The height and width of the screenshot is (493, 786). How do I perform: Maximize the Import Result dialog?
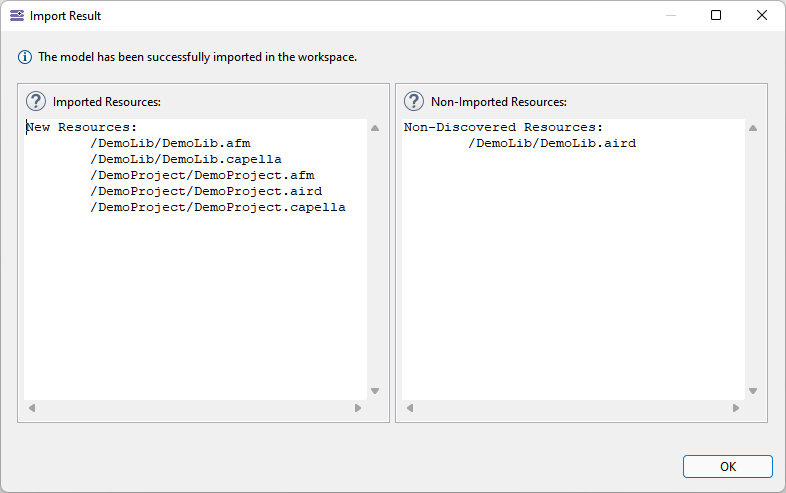716,15
